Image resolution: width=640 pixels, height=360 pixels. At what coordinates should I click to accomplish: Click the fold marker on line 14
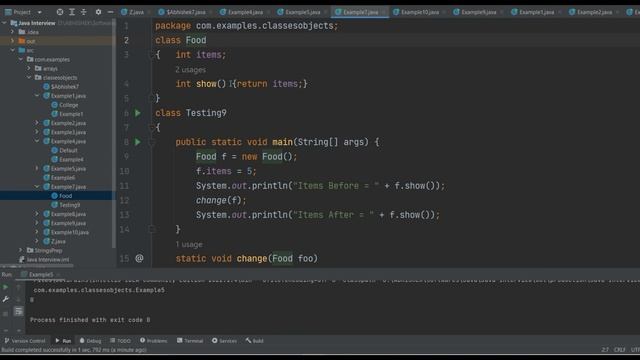point(151,229)
